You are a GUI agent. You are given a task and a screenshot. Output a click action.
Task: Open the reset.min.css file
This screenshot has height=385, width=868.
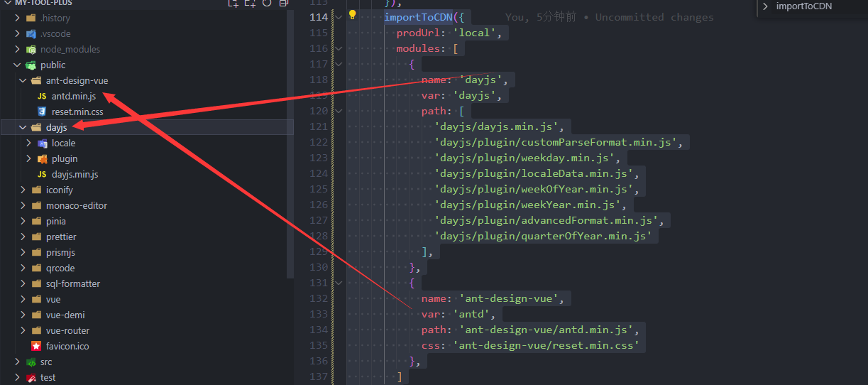pos(77,112)
